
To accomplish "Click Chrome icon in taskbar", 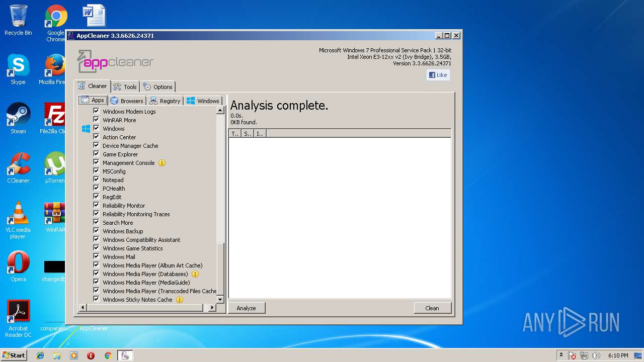I will (x=108, y=355).
